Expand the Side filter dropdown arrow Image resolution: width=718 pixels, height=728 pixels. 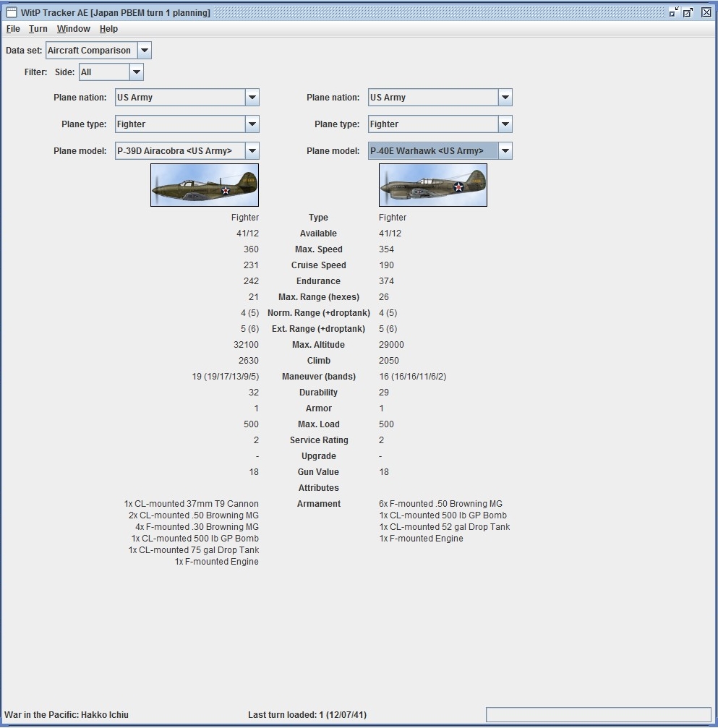click(136, 72)
